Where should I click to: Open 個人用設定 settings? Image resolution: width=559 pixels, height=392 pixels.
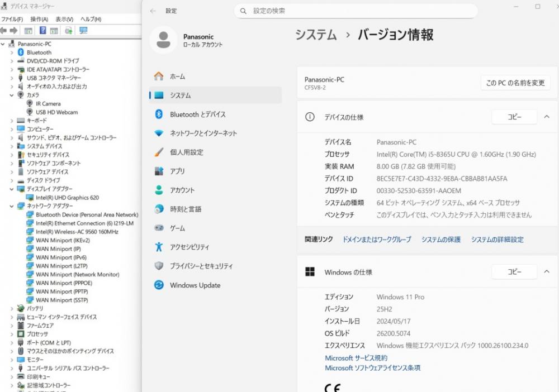coord(215,152)
